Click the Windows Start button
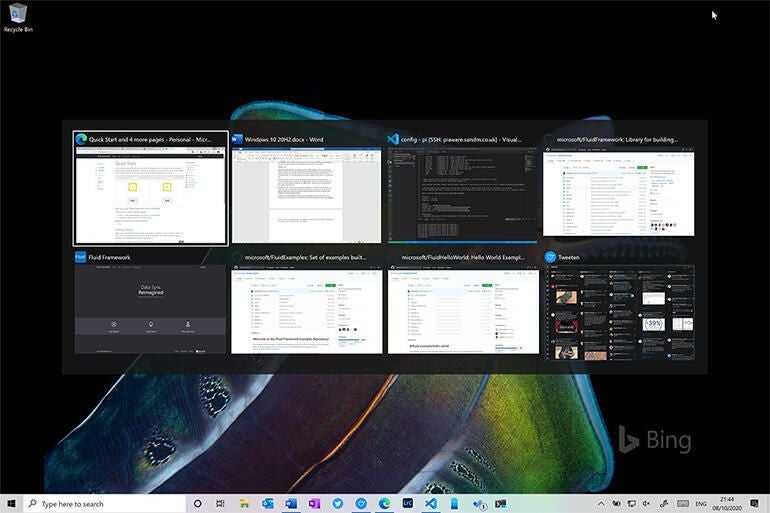Image resolution: width=770 pixels, height=513 pixels. pos(11,504)
